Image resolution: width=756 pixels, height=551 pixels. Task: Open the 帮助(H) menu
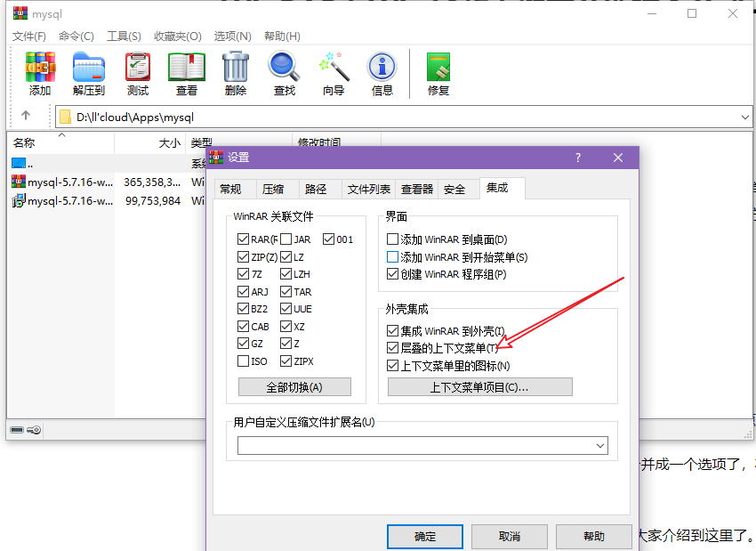click(x=282, y=36)
